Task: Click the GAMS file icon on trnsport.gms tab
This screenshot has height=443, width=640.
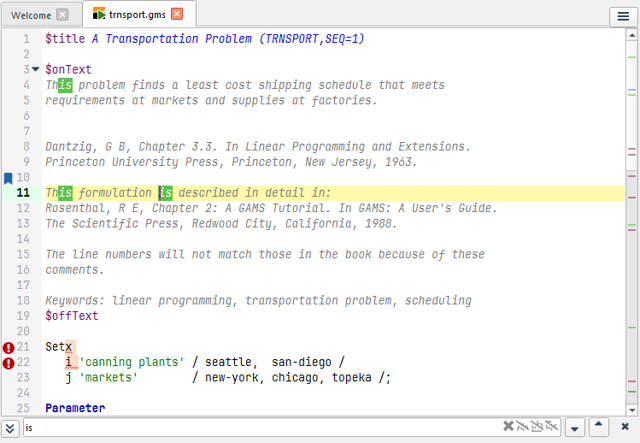Action: pos(99,14)
